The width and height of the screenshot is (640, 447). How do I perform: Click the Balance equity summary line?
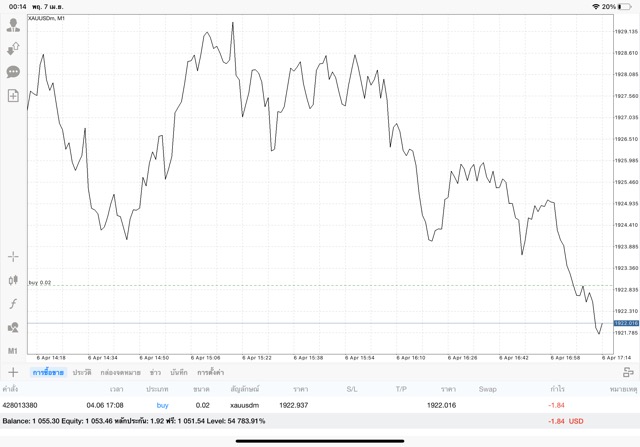pos(134,421)
